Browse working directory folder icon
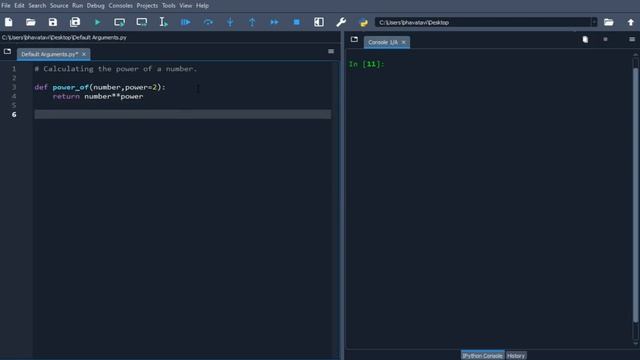This screenshot has width=640, height=360. click(609, 22)
